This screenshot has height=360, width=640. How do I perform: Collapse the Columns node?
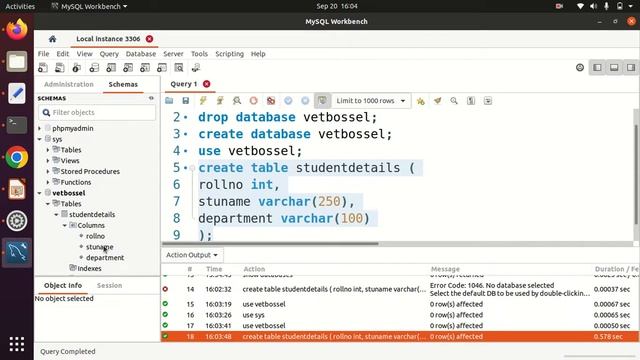click(65, 225)
